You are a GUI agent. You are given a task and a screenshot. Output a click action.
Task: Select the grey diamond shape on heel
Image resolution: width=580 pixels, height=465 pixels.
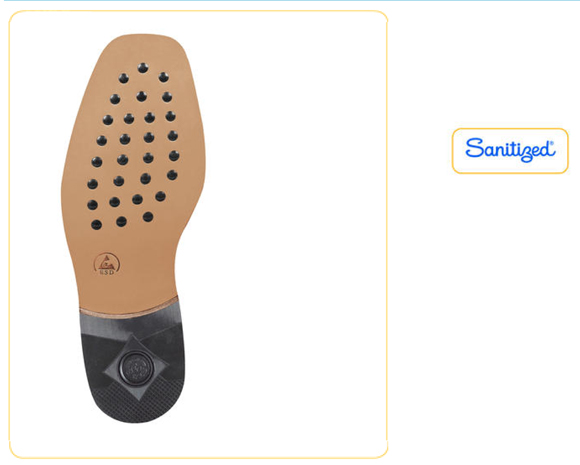click(136, 367)
